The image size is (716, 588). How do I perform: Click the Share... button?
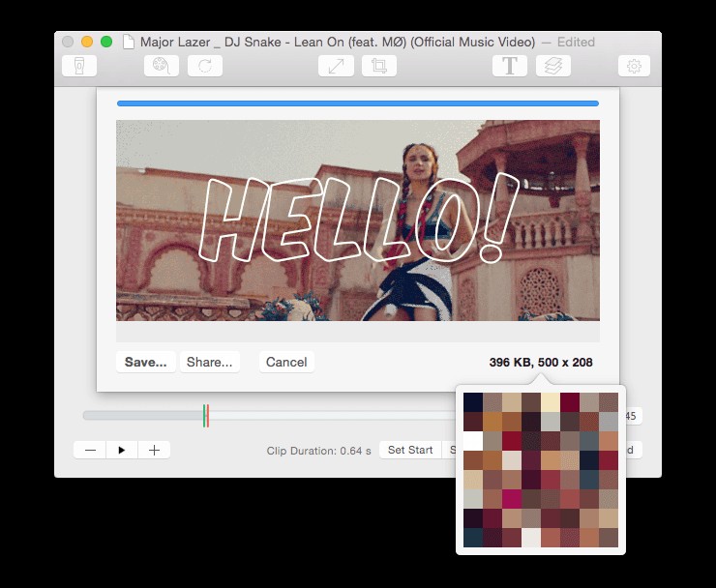point(210,362)
